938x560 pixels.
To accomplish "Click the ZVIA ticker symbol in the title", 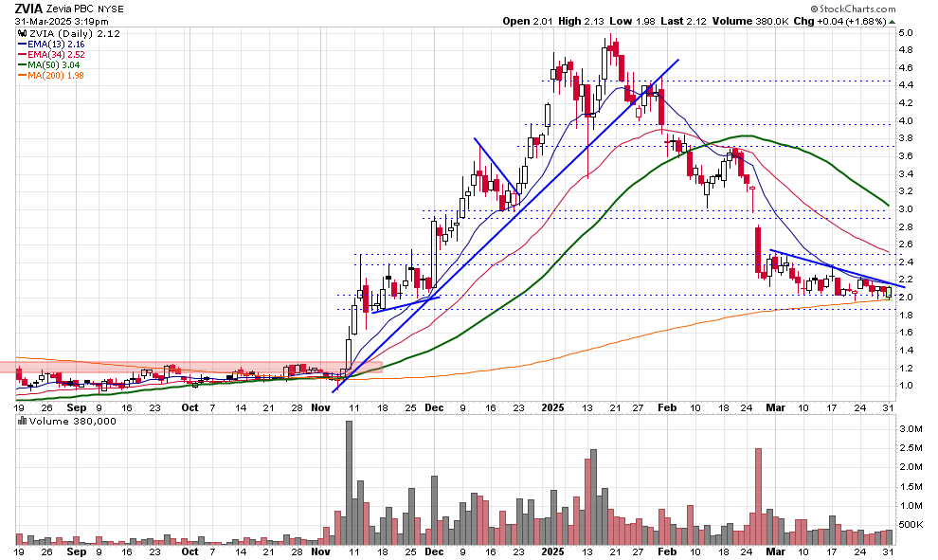I will (x=30, y=8).
